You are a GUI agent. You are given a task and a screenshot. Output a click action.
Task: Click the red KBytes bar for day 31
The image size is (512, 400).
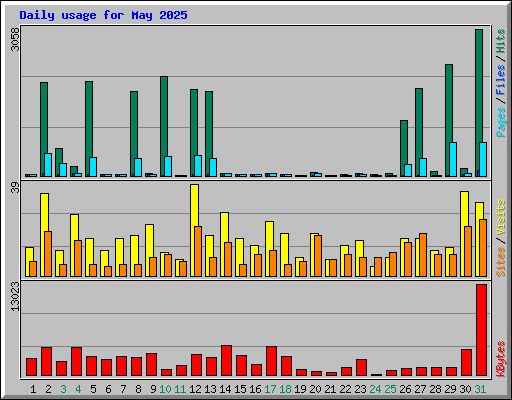481,330
